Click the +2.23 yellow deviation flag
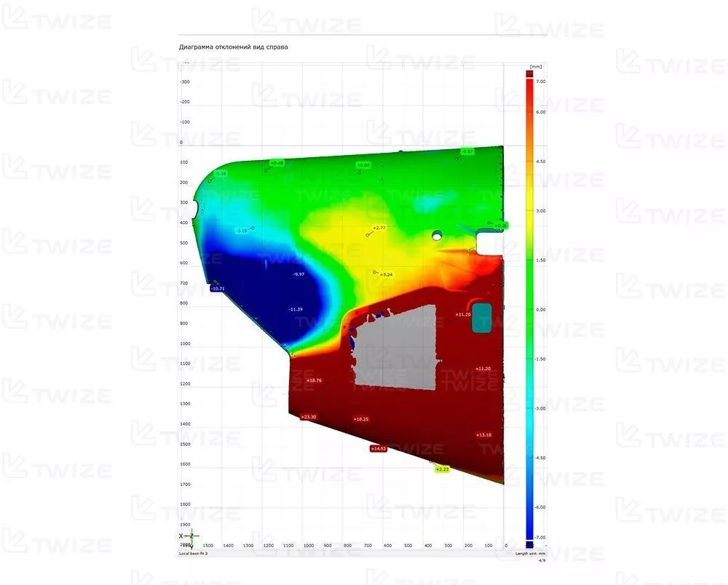 (442, 470)
